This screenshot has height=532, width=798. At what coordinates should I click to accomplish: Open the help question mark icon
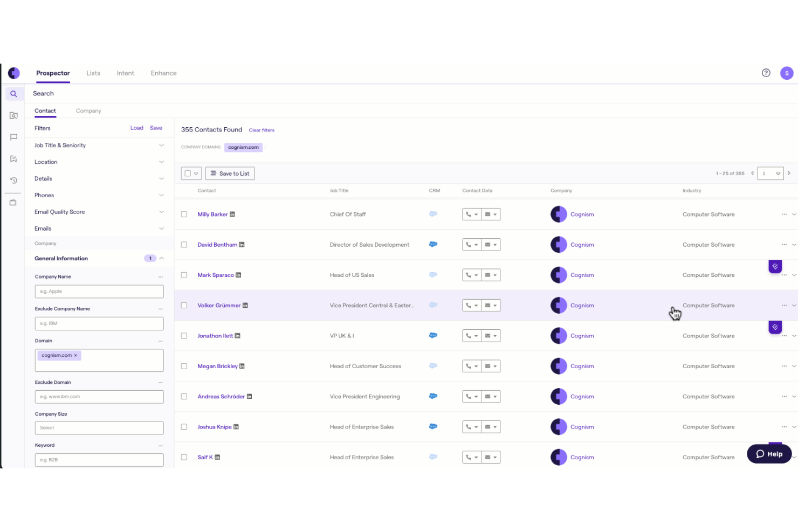click(x=766, y=73)
